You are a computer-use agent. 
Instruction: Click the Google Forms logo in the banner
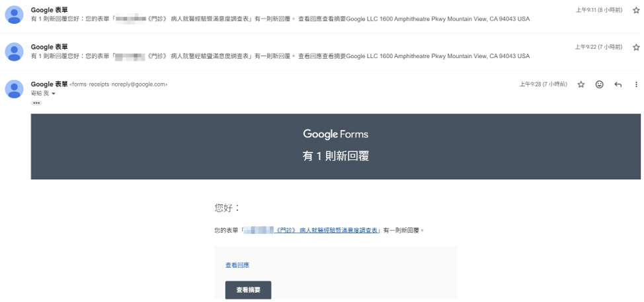tap(335, 134)
